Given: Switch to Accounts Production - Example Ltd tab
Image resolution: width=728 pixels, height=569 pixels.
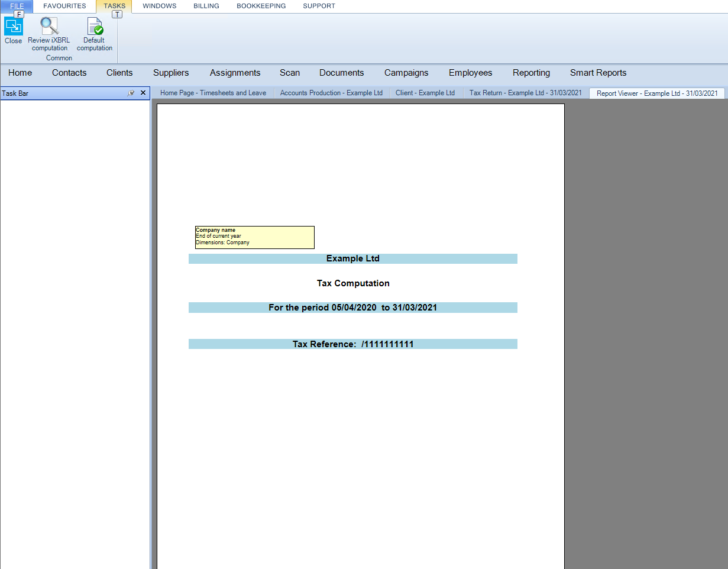Looking at the screenshot, I should pyautogui.click(x=331, y=93).
